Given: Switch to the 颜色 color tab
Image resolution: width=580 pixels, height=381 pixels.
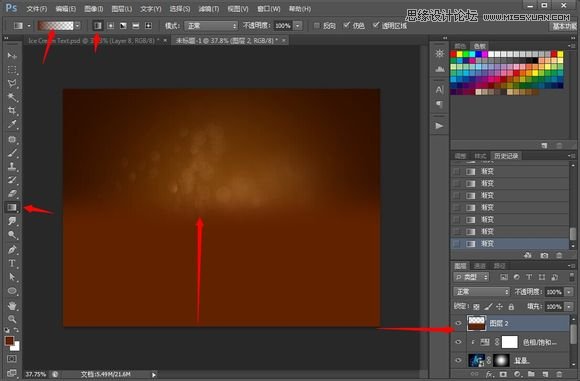Looking at the screenshot, I should tap(460, 46).
